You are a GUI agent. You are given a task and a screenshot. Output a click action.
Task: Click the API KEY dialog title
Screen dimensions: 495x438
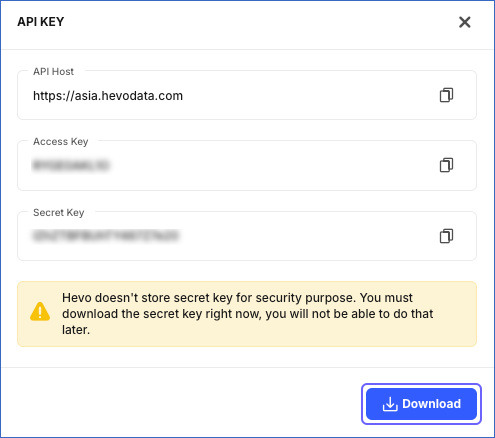tap(41, 22)
